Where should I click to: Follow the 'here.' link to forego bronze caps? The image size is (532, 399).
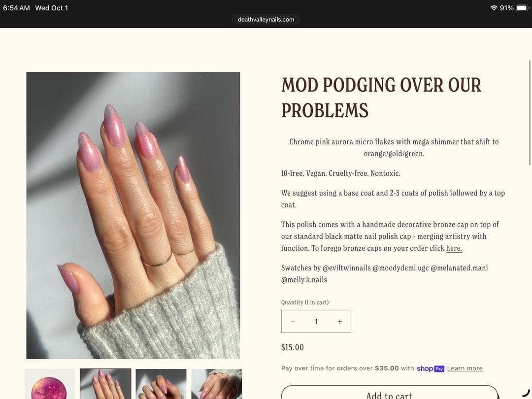coord(454,248)
